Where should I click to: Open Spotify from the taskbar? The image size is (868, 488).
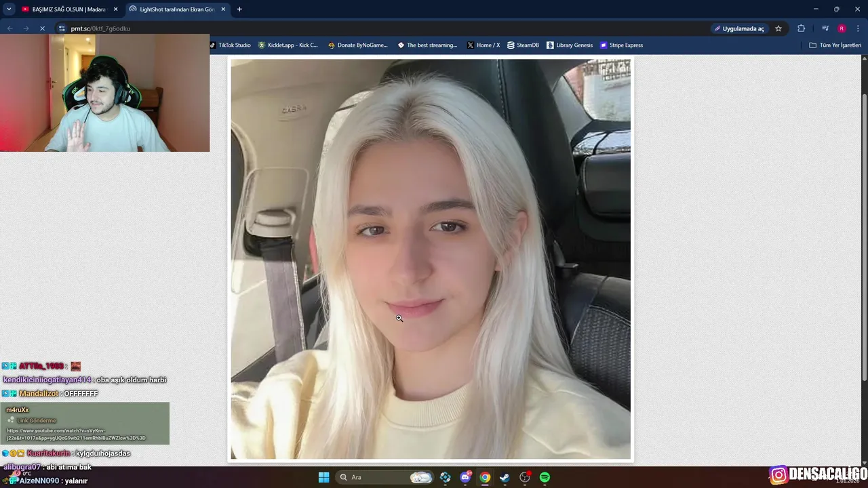(545, 477)
